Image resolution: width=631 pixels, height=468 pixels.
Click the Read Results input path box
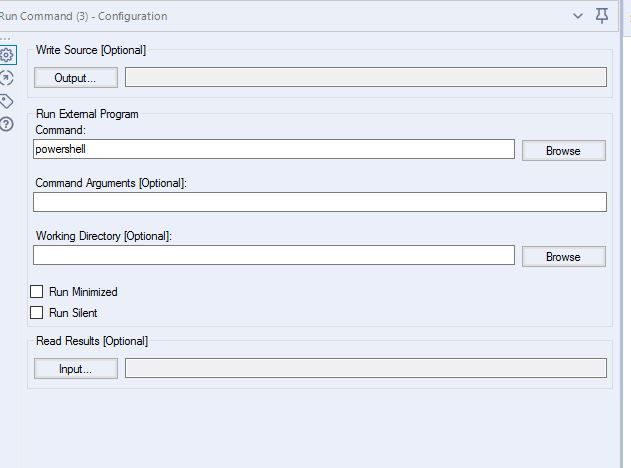pyautogui.click(x=366, y=368)
